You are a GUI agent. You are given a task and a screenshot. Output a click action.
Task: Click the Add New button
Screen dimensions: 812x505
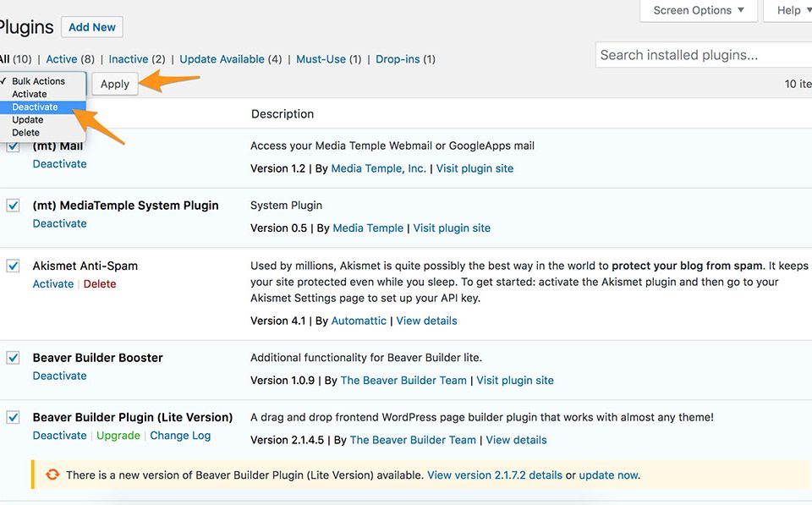point(91,26)
